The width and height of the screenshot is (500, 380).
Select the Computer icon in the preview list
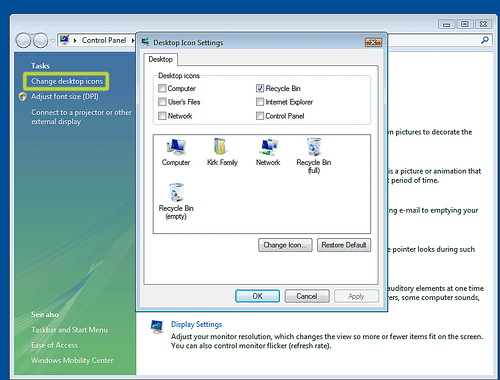176,152
